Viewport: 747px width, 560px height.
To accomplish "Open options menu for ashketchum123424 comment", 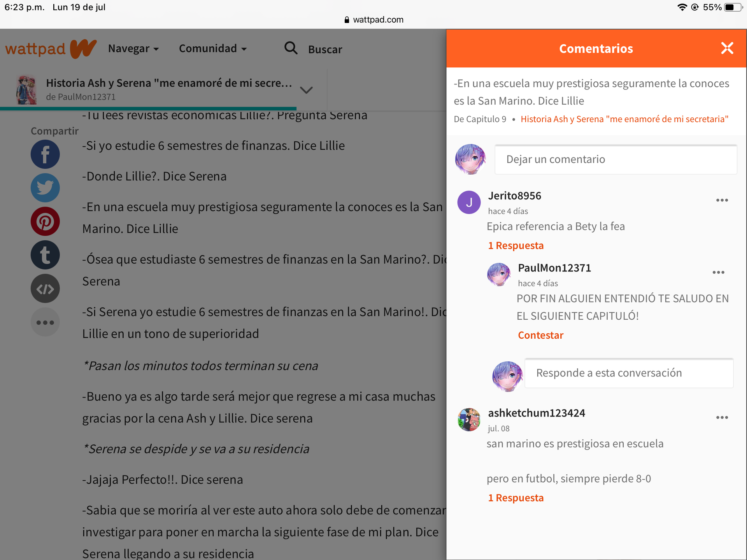I will 722,418.
